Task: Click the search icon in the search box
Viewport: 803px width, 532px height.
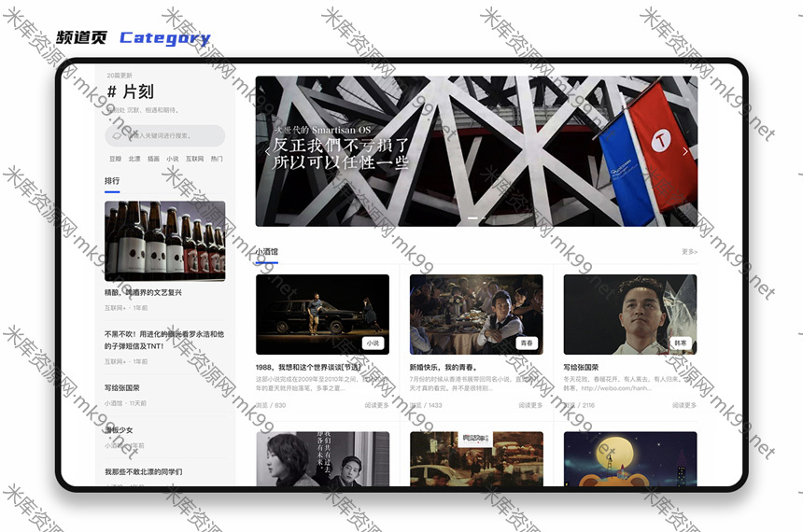Action: pos(117,135)
